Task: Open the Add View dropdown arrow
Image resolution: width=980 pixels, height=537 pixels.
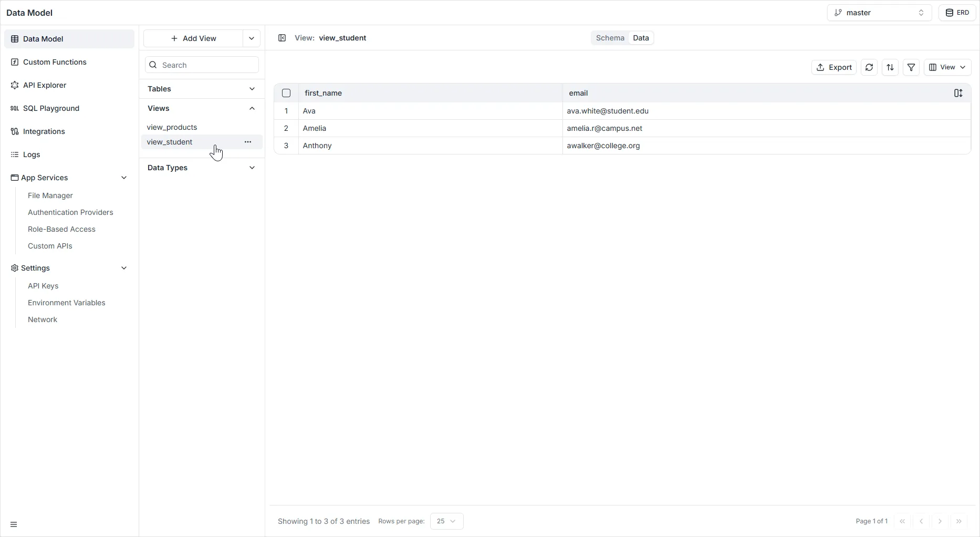Action: pos(252,38)
